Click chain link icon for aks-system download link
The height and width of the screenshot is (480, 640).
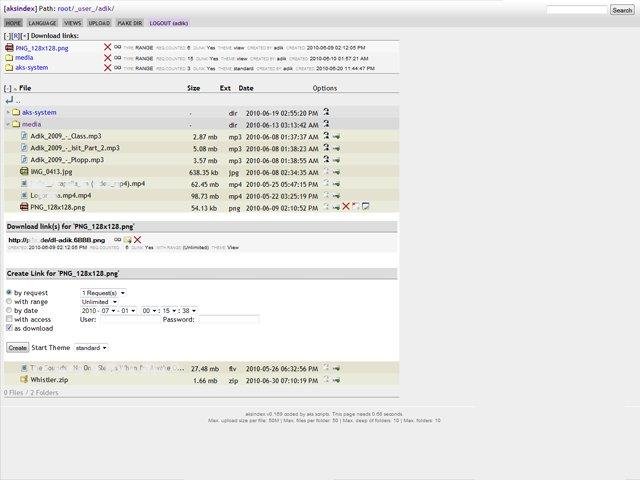(x=118, y=67)
